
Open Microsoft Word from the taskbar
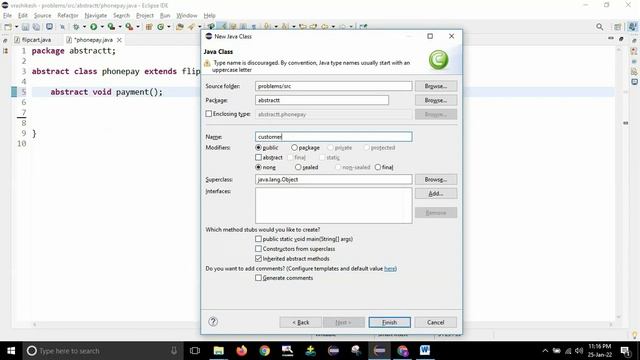[x=425, y=351]
